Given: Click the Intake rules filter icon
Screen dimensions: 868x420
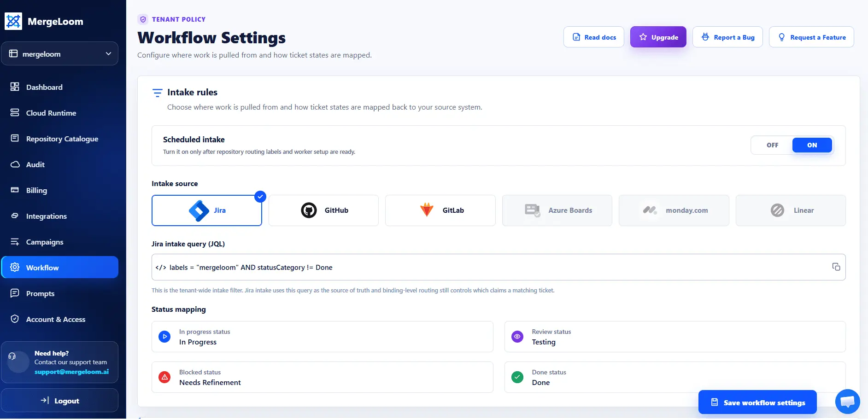Looking at the screenshot, I should tap(157, 93).
